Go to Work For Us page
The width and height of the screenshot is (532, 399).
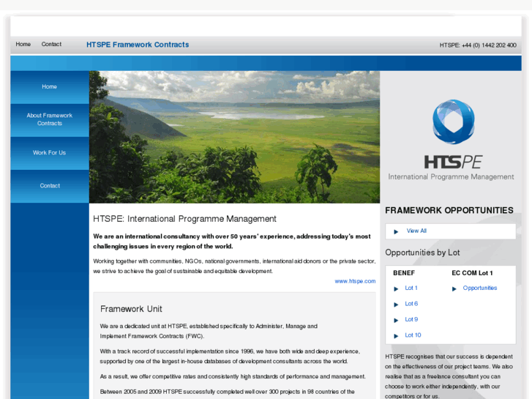(x=50, y=153)
